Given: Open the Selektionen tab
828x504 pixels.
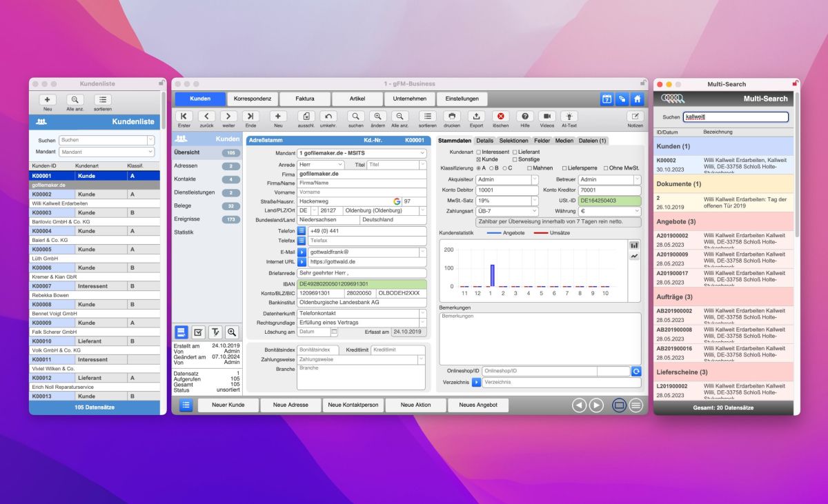Looking at the screenshot, I should click(513, 141).
